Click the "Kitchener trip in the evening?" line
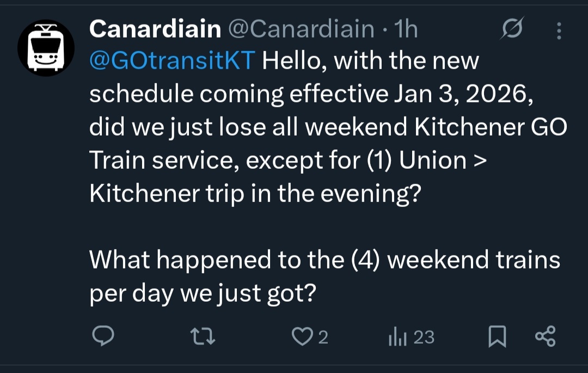Screen dimensions: 588x373 [255, 194]
